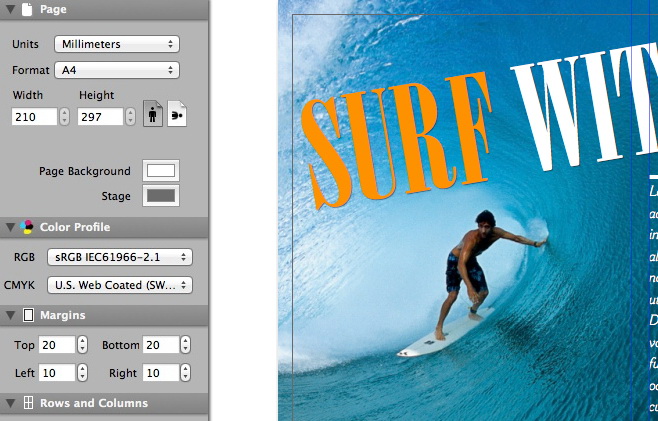Open the RGB profile dropdown
Screen dimensions: 658x421
click(x=120, y=257)
